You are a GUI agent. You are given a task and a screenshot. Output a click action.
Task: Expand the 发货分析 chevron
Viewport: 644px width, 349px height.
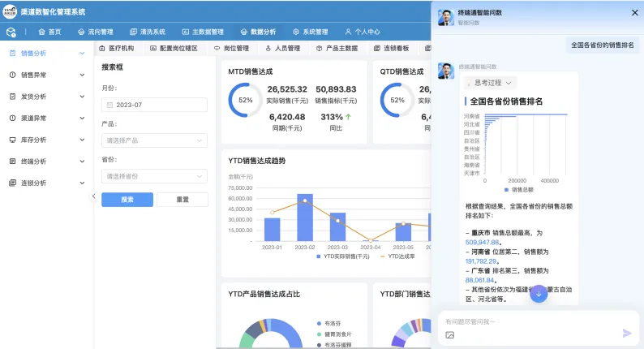tap(82, 97)
